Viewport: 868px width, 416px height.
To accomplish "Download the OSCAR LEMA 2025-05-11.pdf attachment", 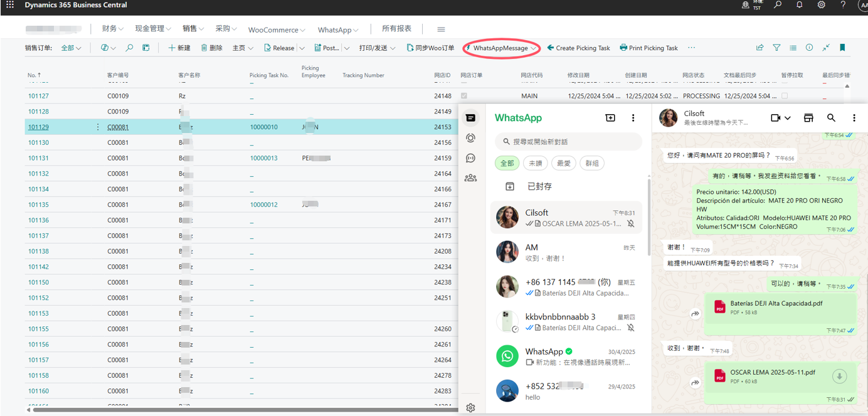I will coord(839,376).
